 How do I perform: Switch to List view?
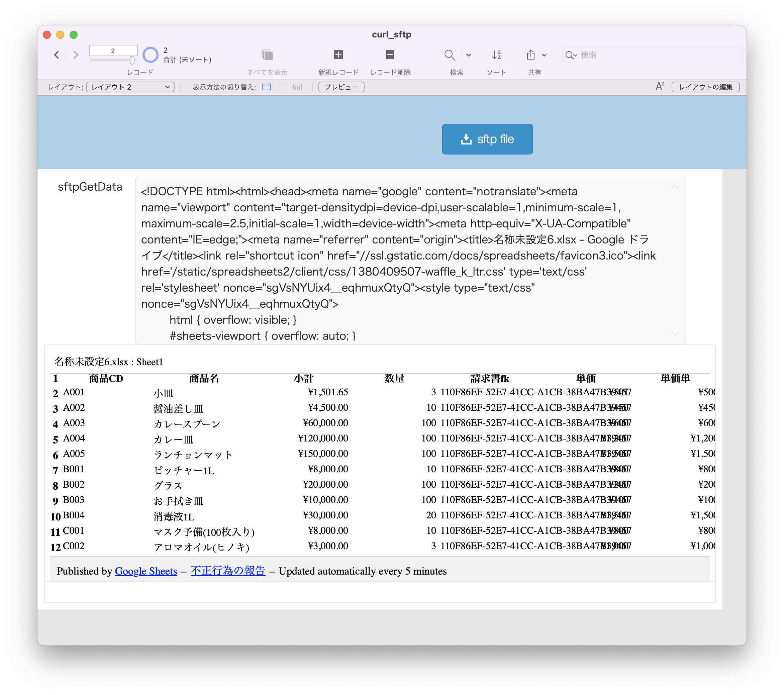(282, 87)
